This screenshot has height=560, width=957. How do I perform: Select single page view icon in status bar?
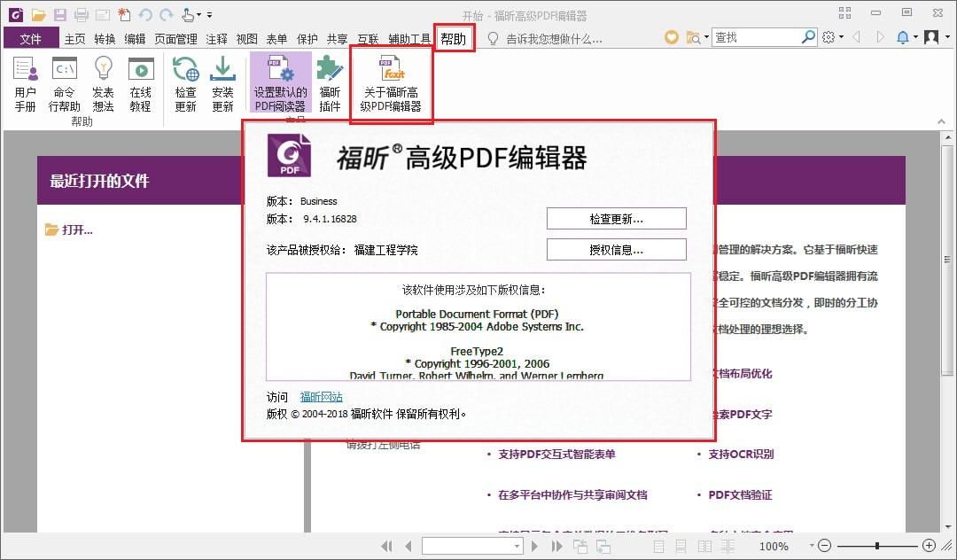[658, 546]
